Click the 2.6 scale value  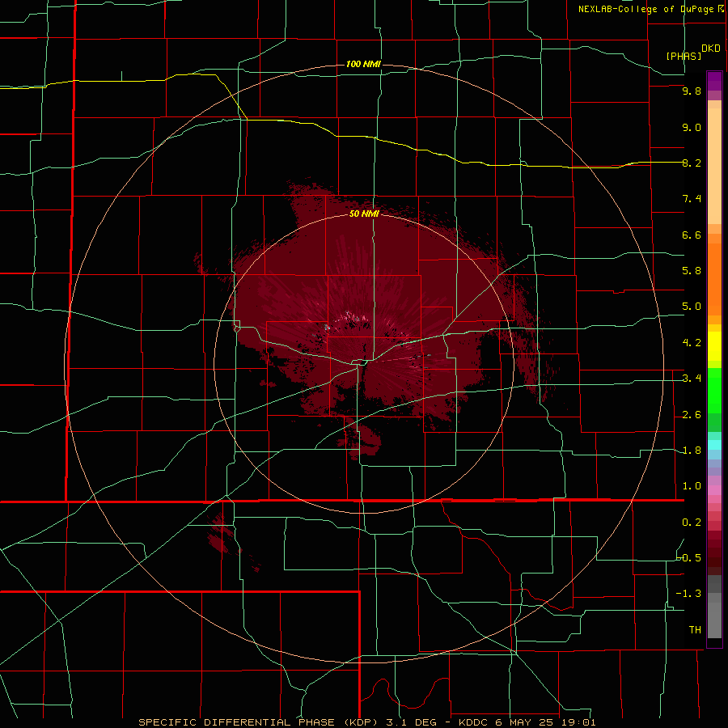pos(692,414)
